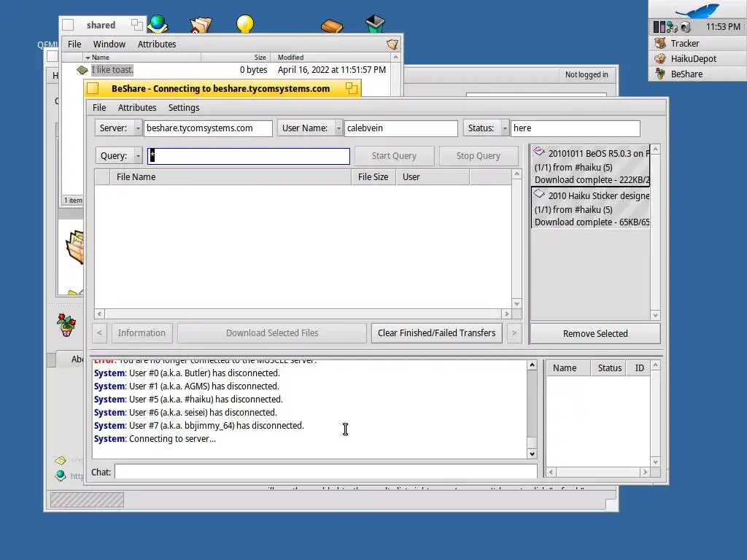Viewport: 747px width, 560px height.
Task: Open the File menu in shared window
Action: tap(74, 44)
